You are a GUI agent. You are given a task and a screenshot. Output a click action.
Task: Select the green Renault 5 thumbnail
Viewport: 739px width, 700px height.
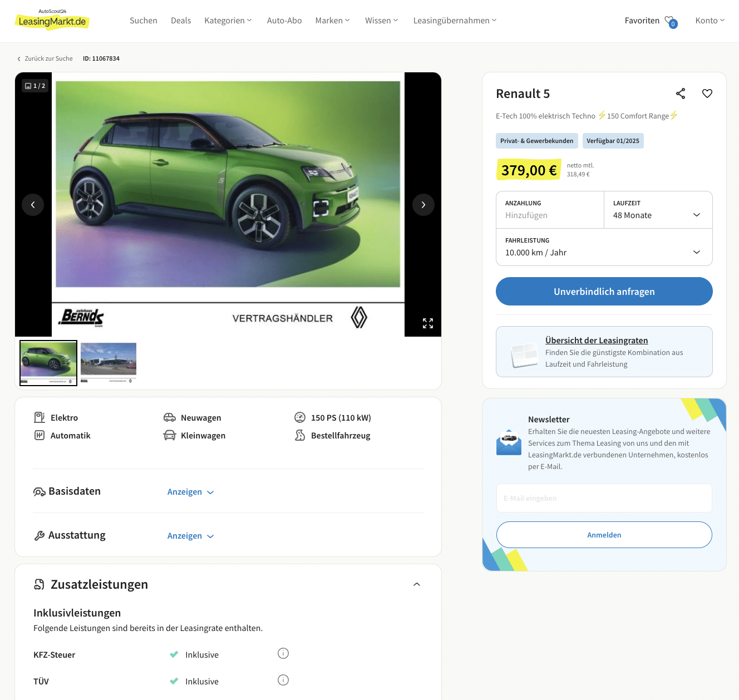(x=48, y=363)
